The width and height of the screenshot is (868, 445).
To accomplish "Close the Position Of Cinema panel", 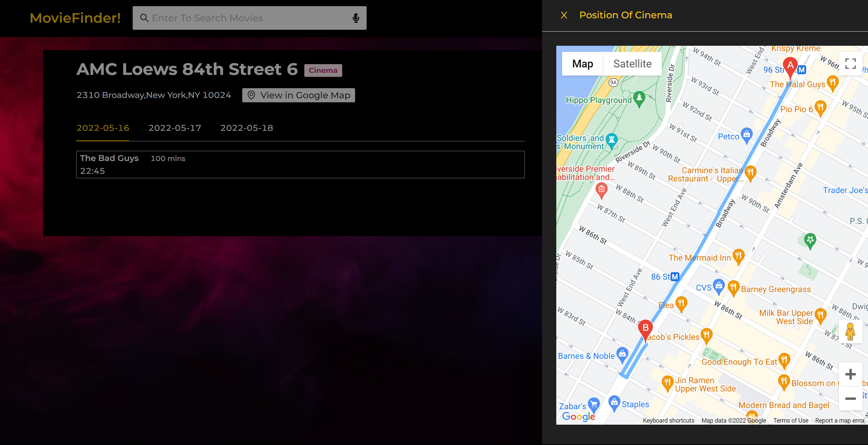I will [564, 15].
